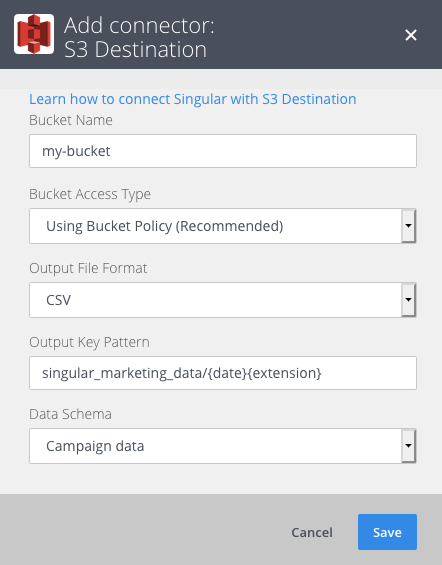
Task: Click the Output File Format label
Action: coord(88,268)
